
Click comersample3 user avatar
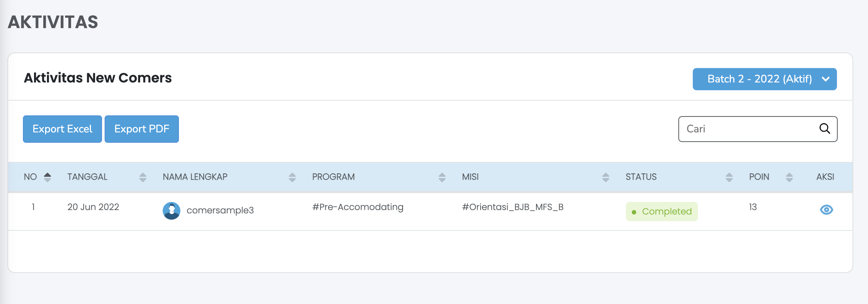pos(172,211)
